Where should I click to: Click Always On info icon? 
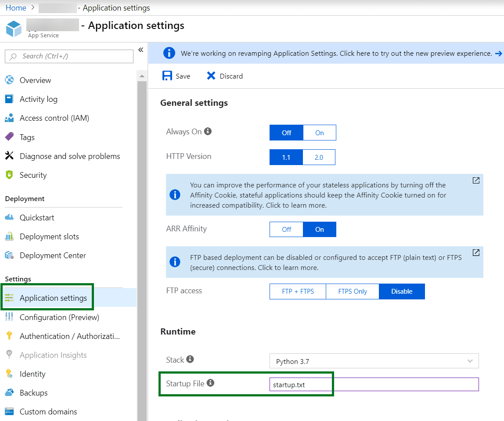[208, 131]
